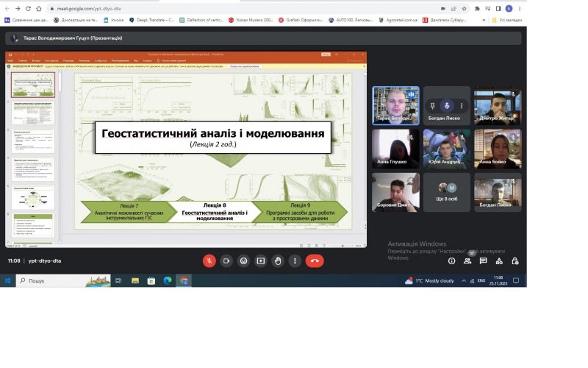
Task: Select the Тарас Володи... video tile
Action: 395,105
